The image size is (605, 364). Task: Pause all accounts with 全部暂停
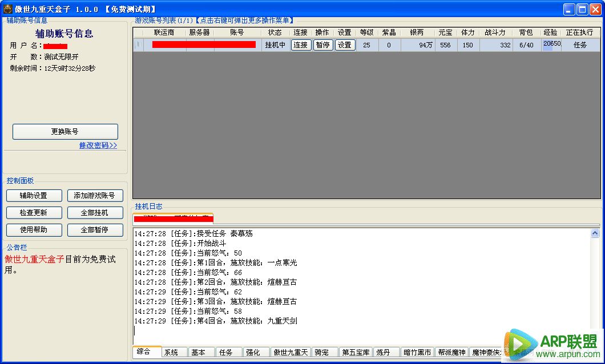click(x=95, y=230)
